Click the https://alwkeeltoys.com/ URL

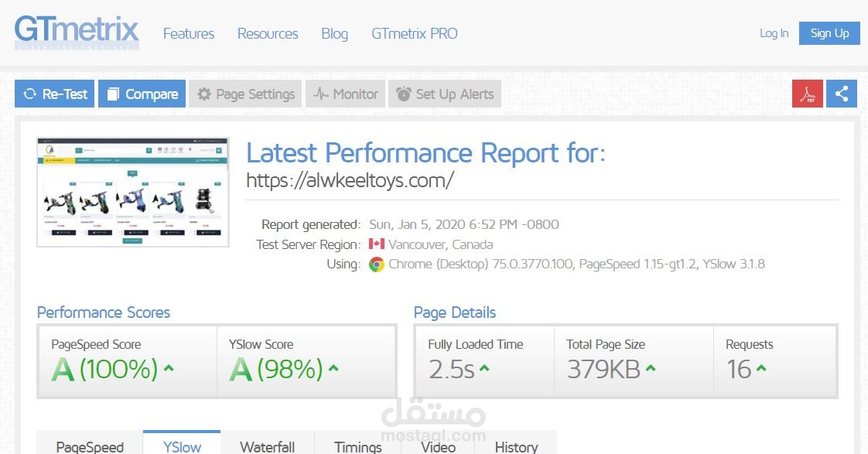click(350, 180)
